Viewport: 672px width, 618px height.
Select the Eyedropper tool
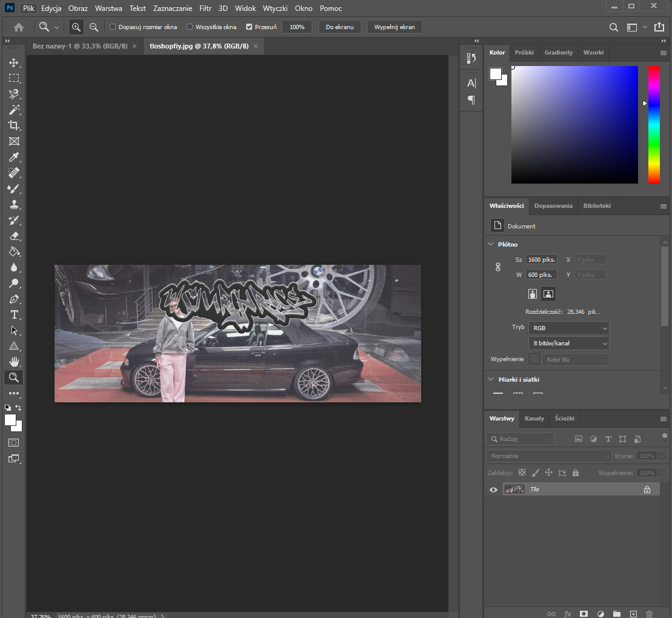(14, 157)
